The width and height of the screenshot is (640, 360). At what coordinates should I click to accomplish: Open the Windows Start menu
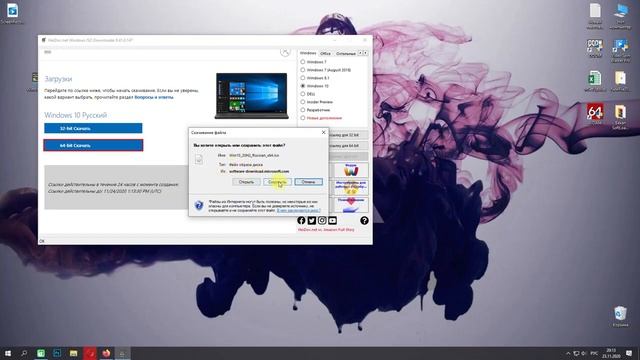coord(8,353)
